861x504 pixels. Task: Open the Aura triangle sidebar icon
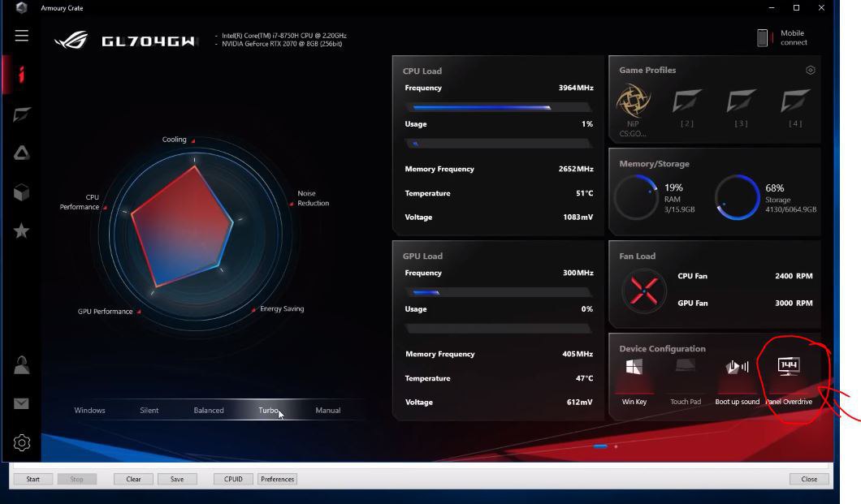[x=21, y=153]
